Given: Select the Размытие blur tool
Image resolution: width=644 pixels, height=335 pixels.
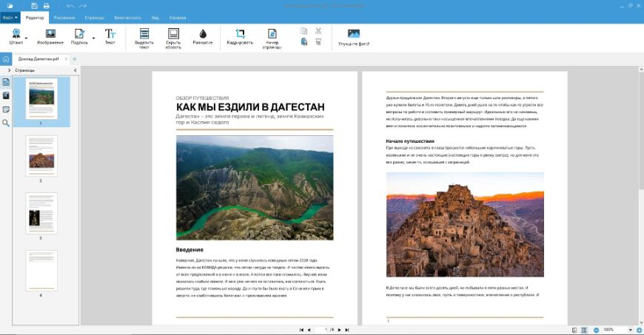Looking at the screenshot, I should tap(203, 36).
